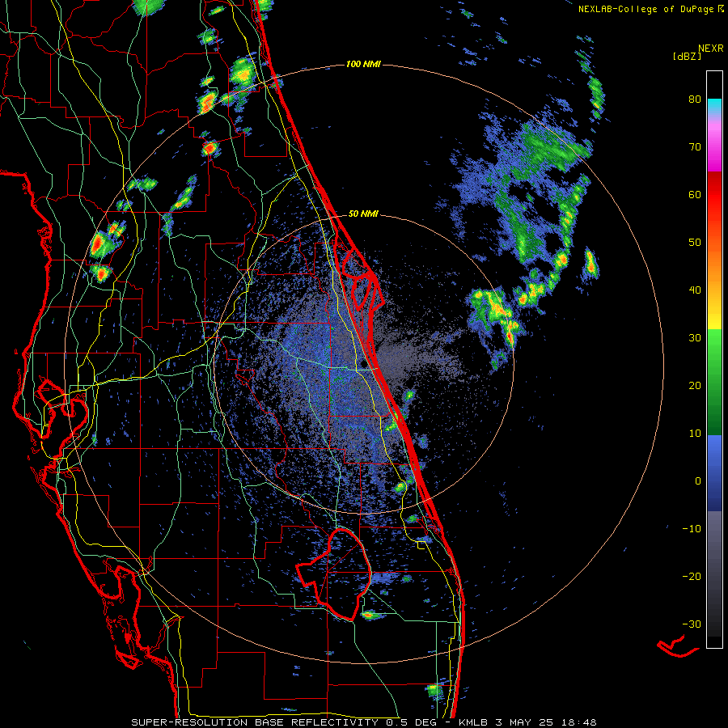
Task: Click the 40 dBZ scale value
Action: (x=695, y=290)
